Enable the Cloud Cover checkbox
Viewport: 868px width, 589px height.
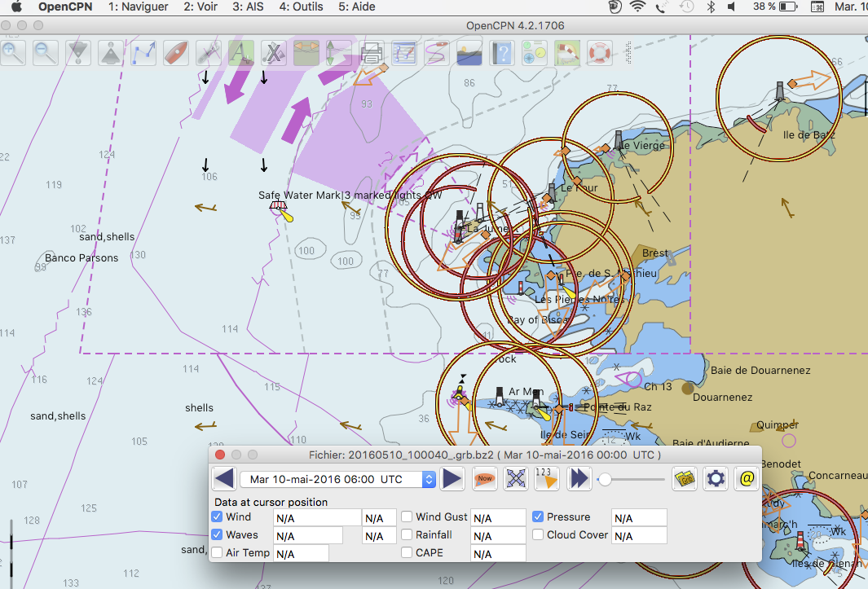point(538,534)
